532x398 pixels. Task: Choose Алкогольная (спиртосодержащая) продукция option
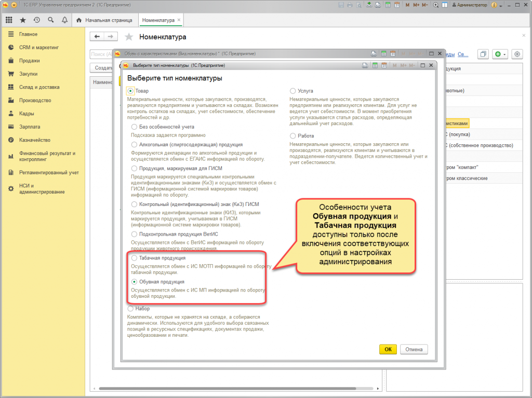(x=135, y=144)
